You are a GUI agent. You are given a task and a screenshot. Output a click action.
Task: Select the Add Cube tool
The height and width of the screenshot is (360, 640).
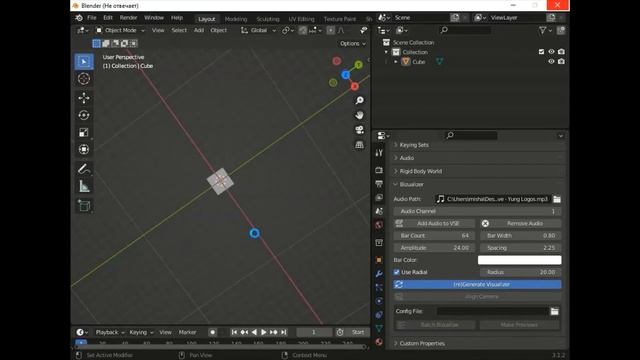[x=84, y=205]
